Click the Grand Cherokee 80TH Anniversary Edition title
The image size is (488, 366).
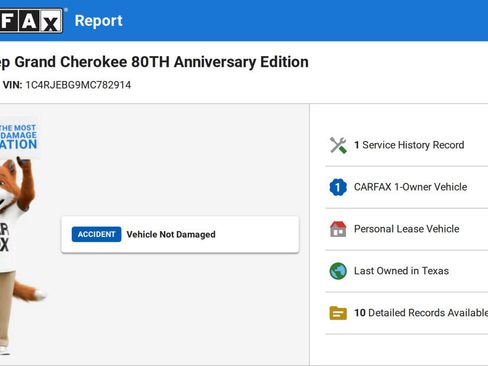click(154, 62)
